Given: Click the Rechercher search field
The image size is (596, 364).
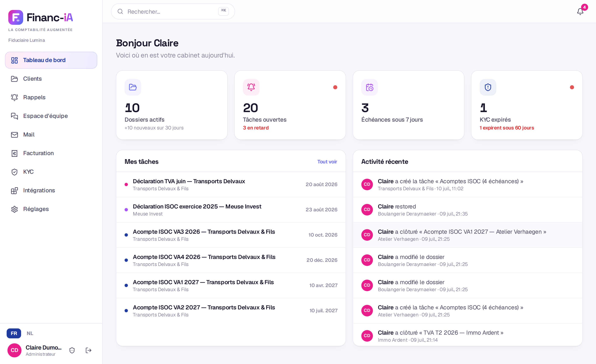Looking at the screenshot, I should [173, 11].
